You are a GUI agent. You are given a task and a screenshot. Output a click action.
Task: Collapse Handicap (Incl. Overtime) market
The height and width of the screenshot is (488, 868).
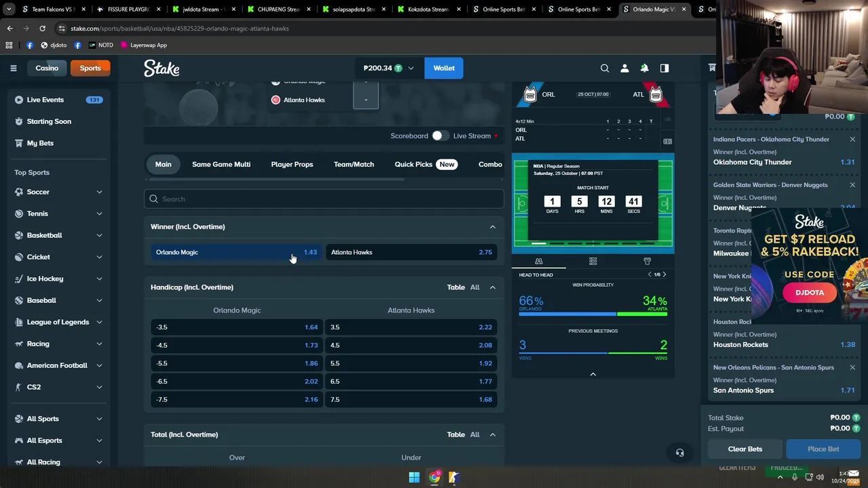(492, 287)
